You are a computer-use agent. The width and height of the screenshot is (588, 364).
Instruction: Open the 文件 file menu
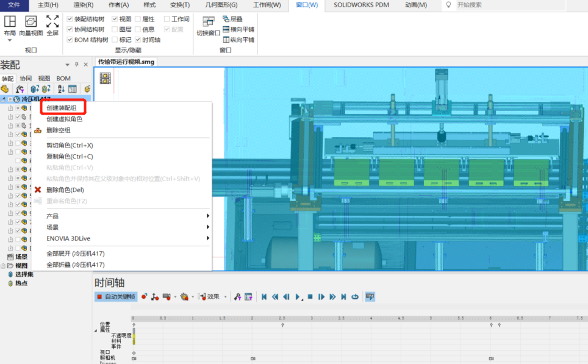[14, 5]
